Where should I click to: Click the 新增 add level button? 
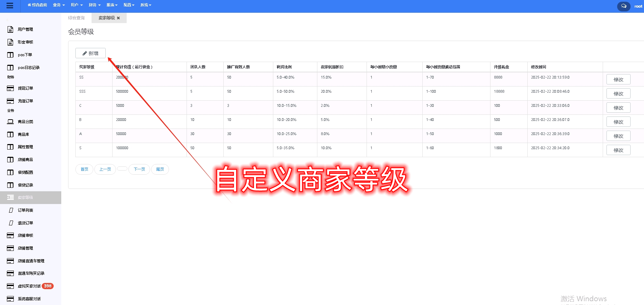click(91, 53)
